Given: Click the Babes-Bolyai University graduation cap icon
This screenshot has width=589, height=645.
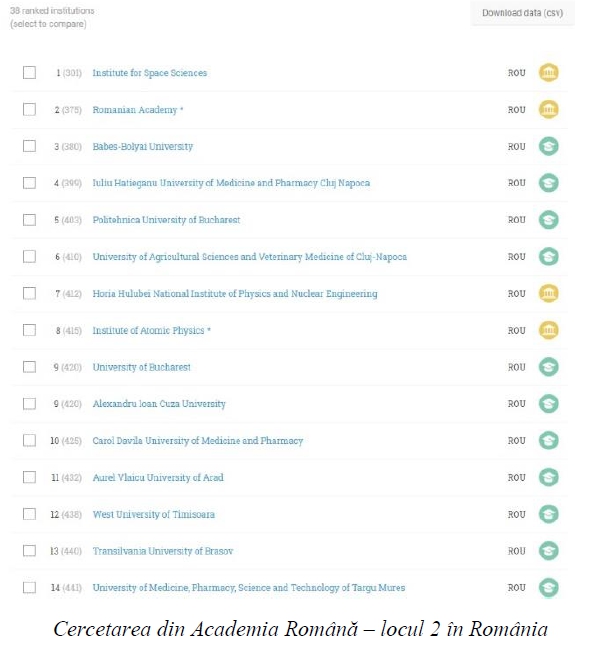Looking at the screenshot, I should pos(548,146).
